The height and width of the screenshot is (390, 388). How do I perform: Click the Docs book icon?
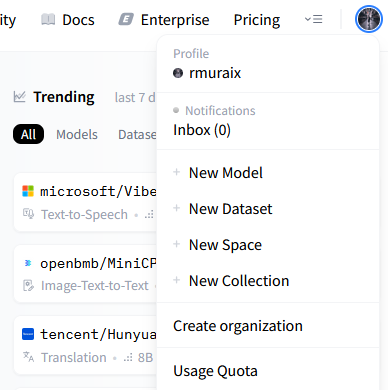coord(48,20)
